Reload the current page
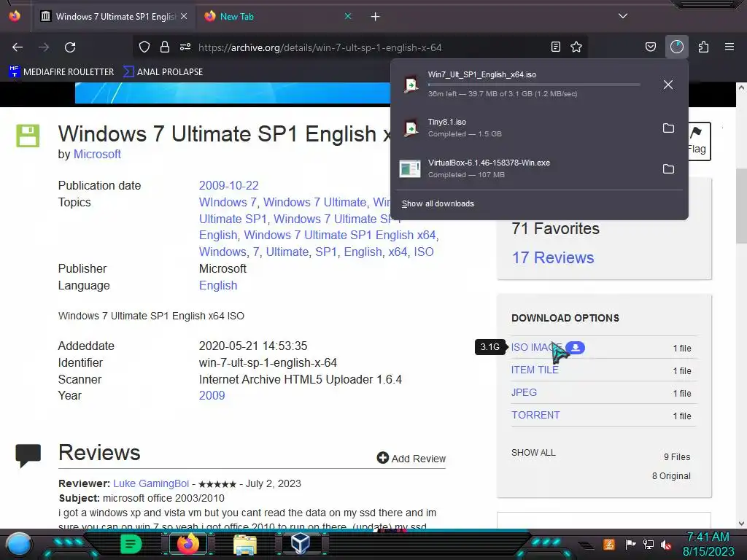 (70, 47)
